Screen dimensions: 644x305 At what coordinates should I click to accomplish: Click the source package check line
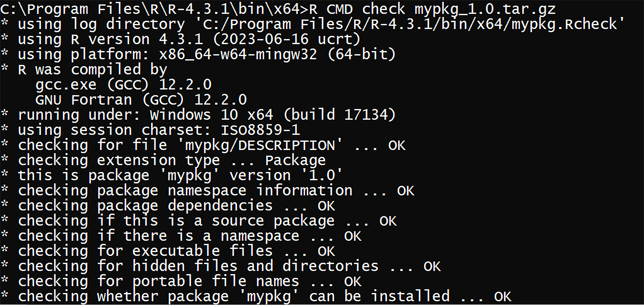(x=199, y=221)
